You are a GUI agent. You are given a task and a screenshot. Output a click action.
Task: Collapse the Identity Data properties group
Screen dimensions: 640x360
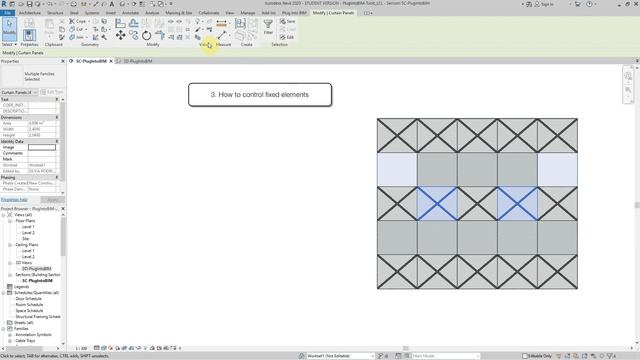pos(57,141)
